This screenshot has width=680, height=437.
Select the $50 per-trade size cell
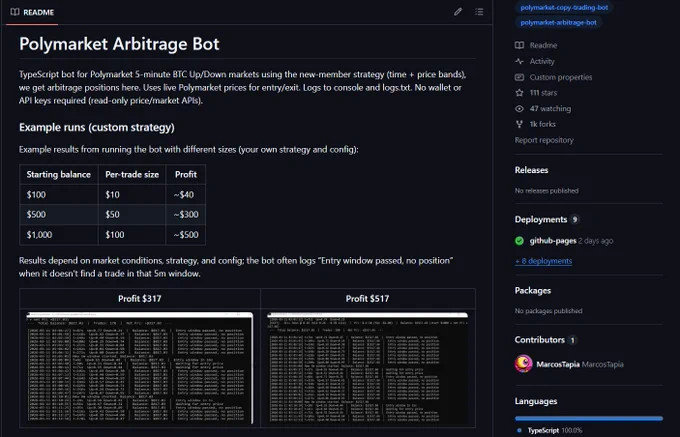point(132,214)
